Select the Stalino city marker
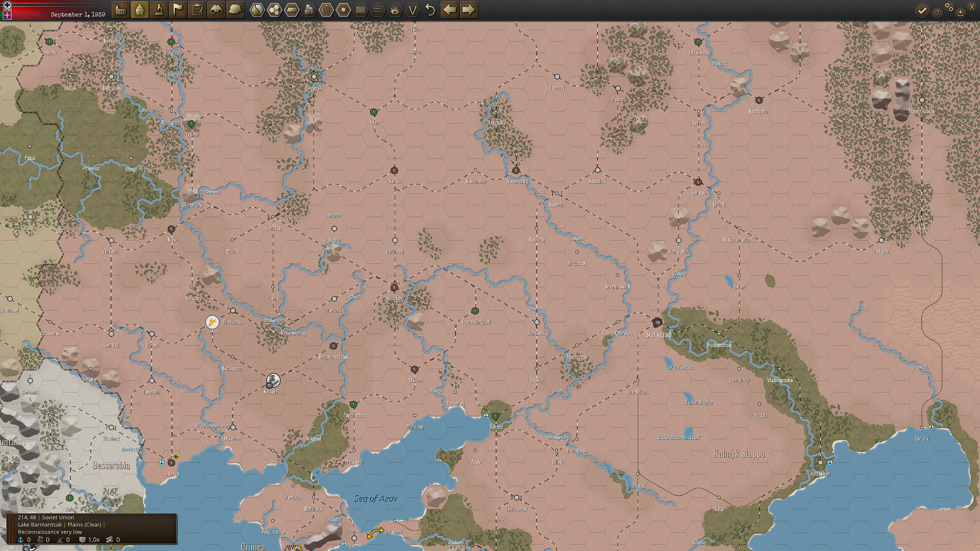Image resolution: width=980 pixels, height=551 pixels. (x=414, y=369)
